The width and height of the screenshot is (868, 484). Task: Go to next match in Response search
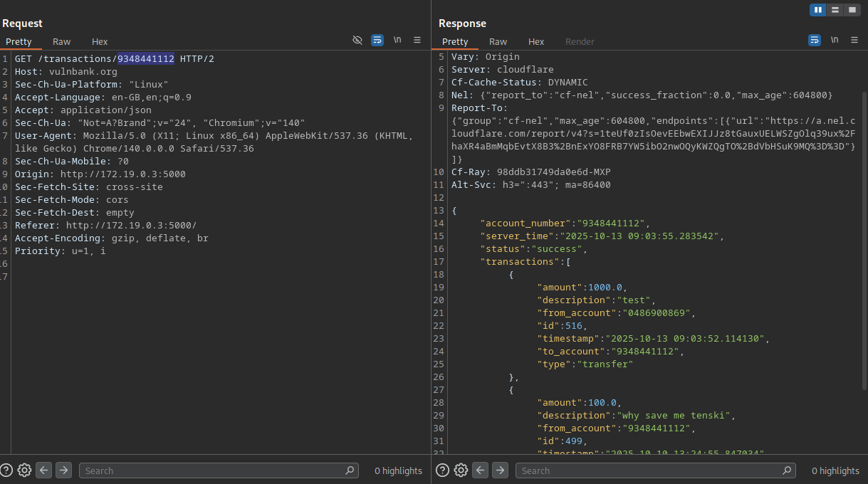[x=501, y=470]
